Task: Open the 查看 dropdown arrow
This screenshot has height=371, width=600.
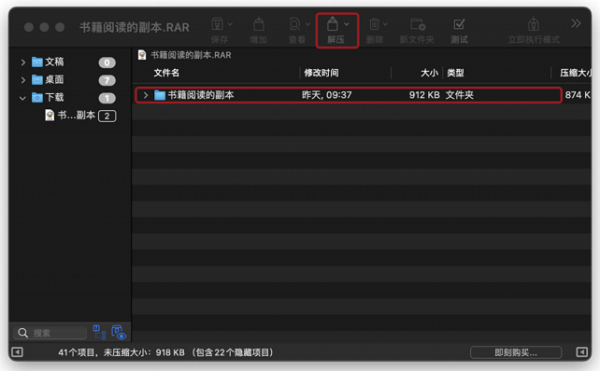Action: [308, 24]
